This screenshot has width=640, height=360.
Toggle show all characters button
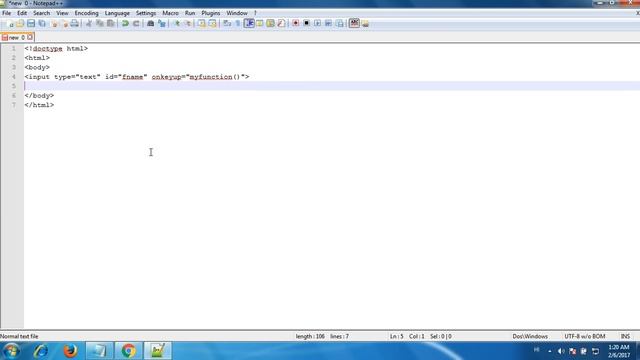point(238,24)
